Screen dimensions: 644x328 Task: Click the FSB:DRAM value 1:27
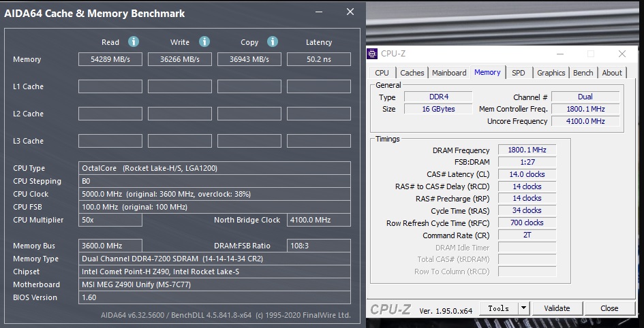click(x=527, y=162)
